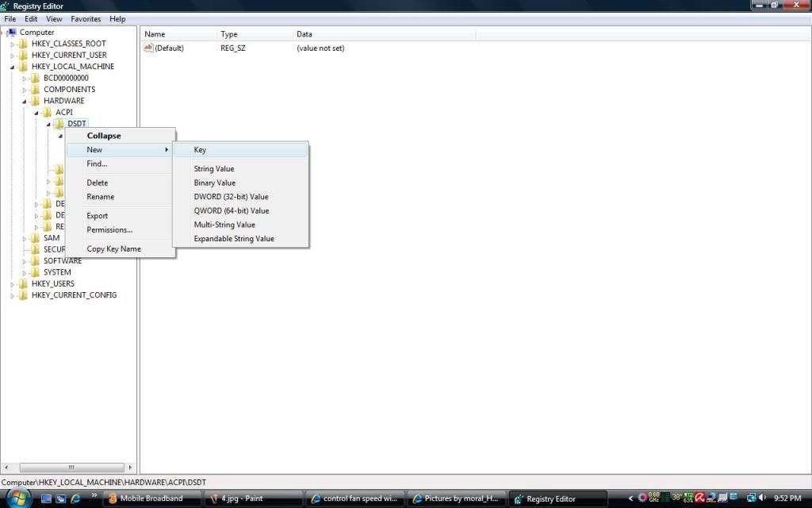Click the CPU GHz tray indicator

653,498
